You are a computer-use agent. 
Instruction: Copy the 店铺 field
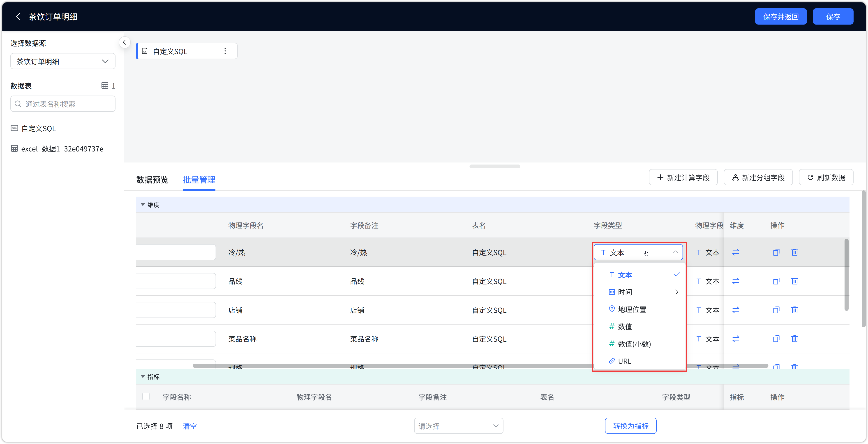776,310
